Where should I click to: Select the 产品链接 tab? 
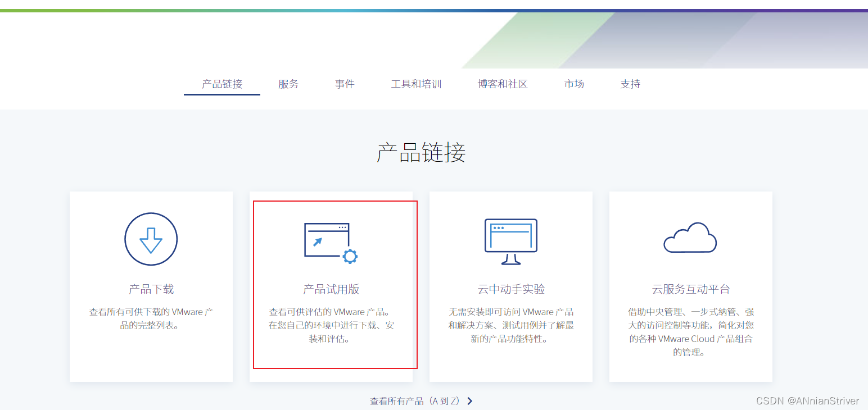pos(222,84)
